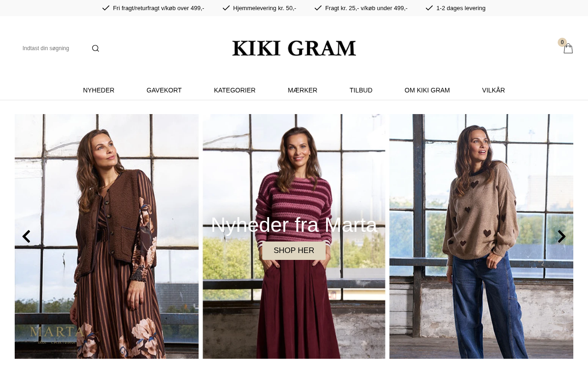This screenshot has height=368, width=588.
Task: Go to previous slide with left arrow
Action: tap(26, 236)
